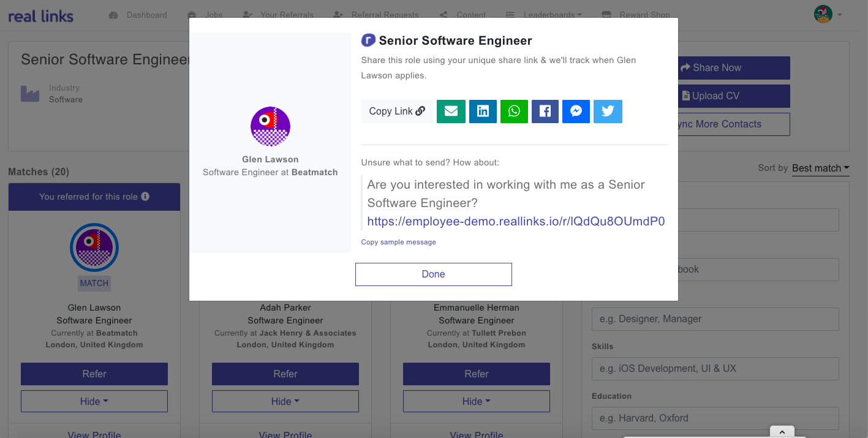Click the Copy Link button
The width and height of the screenshot is (868, 438).
396,111
